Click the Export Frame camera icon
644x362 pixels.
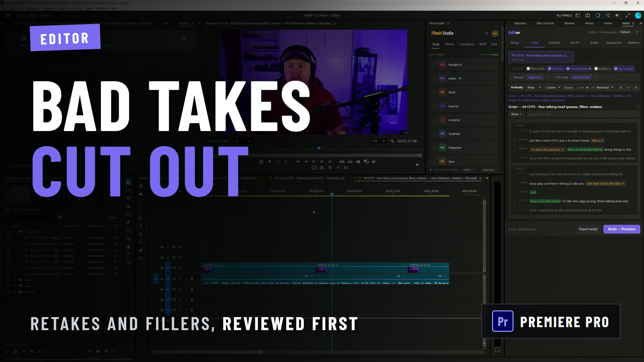pyautogui.click(x=358, y=162)
